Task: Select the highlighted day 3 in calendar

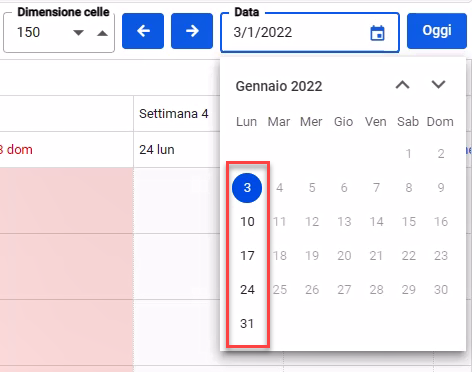Action: (x=247, y=188)
